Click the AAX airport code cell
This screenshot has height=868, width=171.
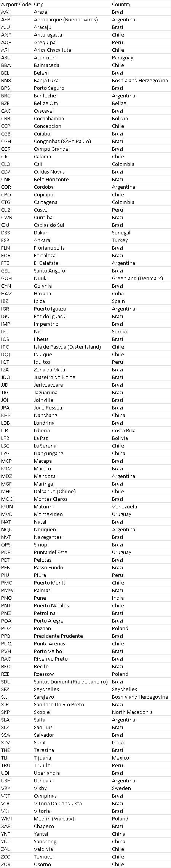click(16, 12)
